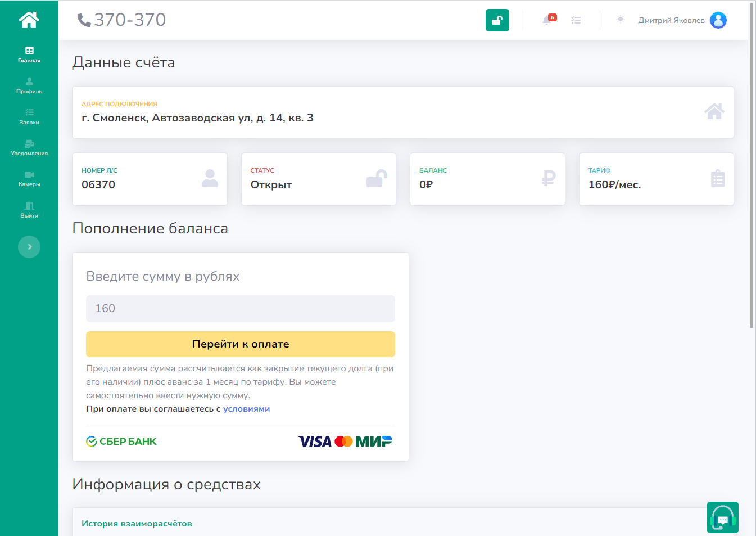Viewport: 756px width, 536px height.
Task: Open the notifications bell icon
Action: tap(546, 20)
